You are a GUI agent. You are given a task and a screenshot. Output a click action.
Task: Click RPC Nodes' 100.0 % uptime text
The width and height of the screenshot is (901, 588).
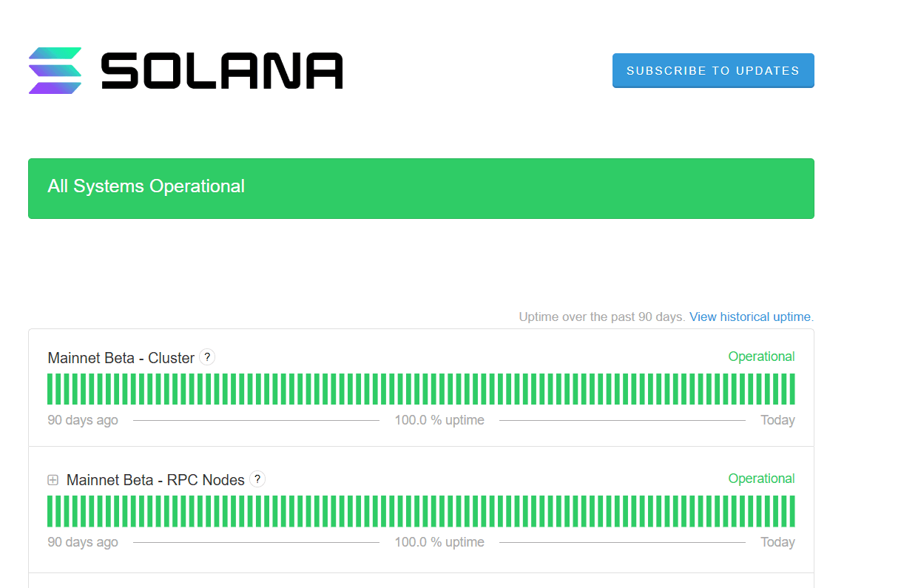coord(439,542)
